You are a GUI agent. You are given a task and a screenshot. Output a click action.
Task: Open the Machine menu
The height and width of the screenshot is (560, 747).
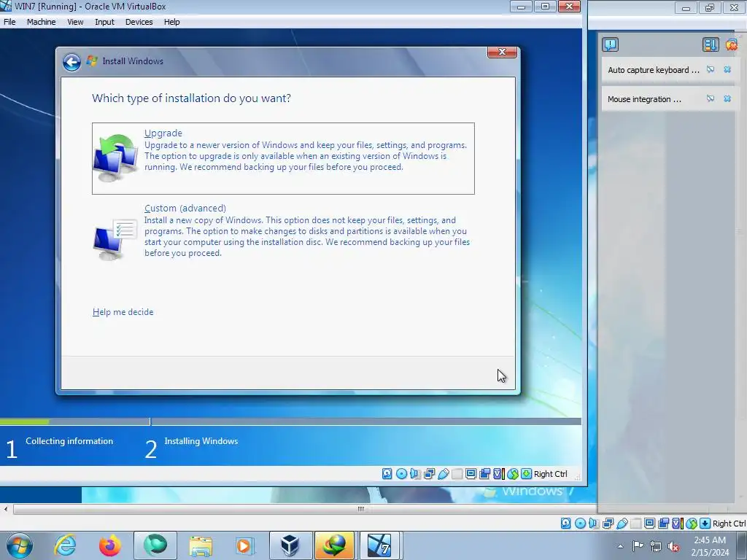click(41, 22)
